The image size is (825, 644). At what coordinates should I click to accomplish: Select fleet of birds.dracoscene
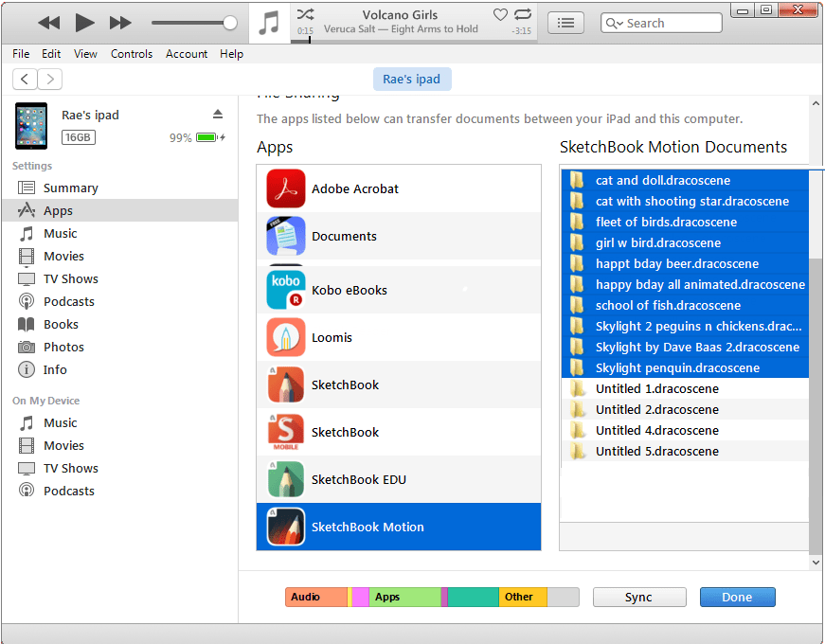[x=685, y=222]
